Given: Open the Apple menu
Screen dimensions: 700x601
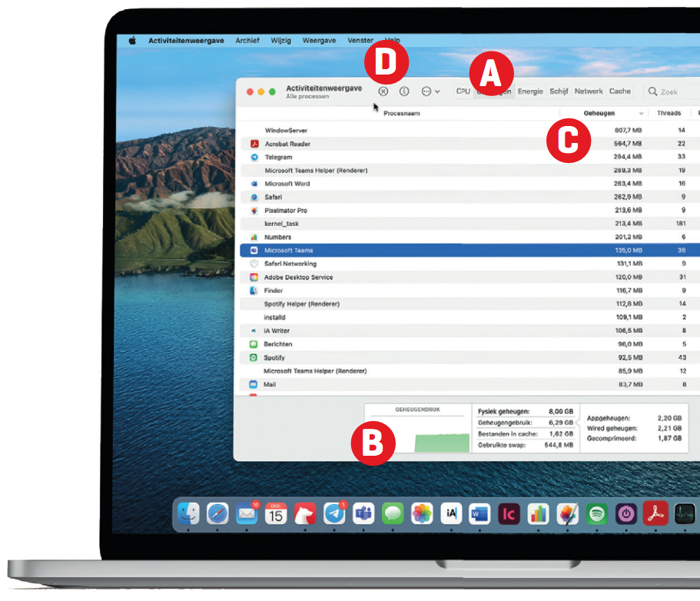Looking at the screenshot, I should tap(132, 41).
